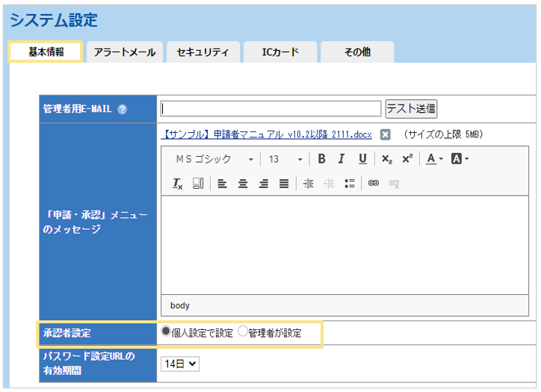The height and width of the screenshot is (392, 541).
Task: Click the underline formatting icon
Action: 362,159
